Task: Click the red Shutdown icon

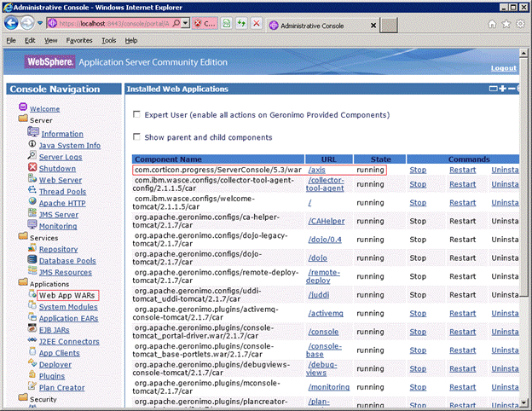Action: 32,166
